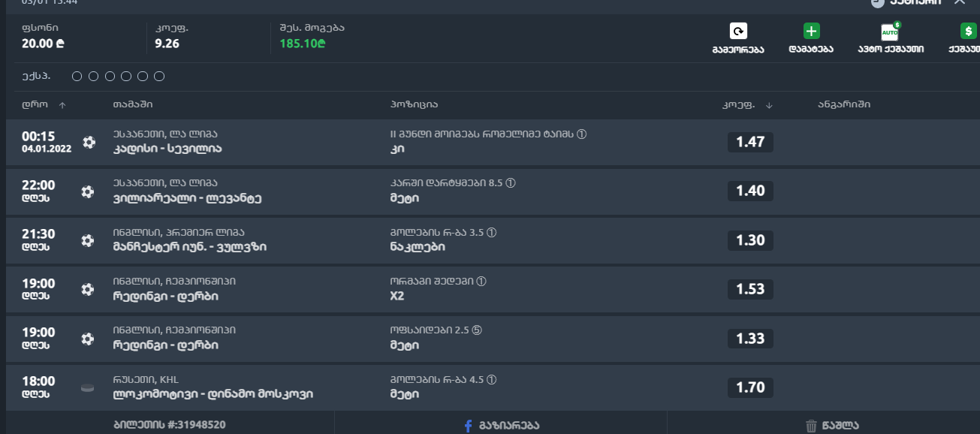Click soccer ball icon for კადისი - სევილია
The height and width of the screenshot is (434, 980).
[x=89, y=142]
